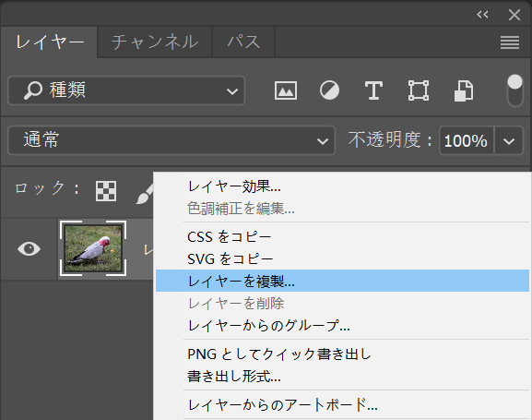Filter layers by adjustment layer type
Screen dimensions: 532x420
[329, 90]
